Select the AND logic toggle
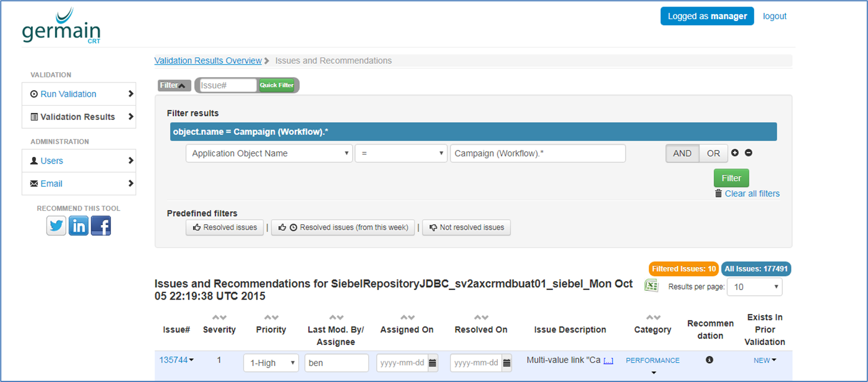This screenshot has width=868, height=382. (x=682, y=153)
